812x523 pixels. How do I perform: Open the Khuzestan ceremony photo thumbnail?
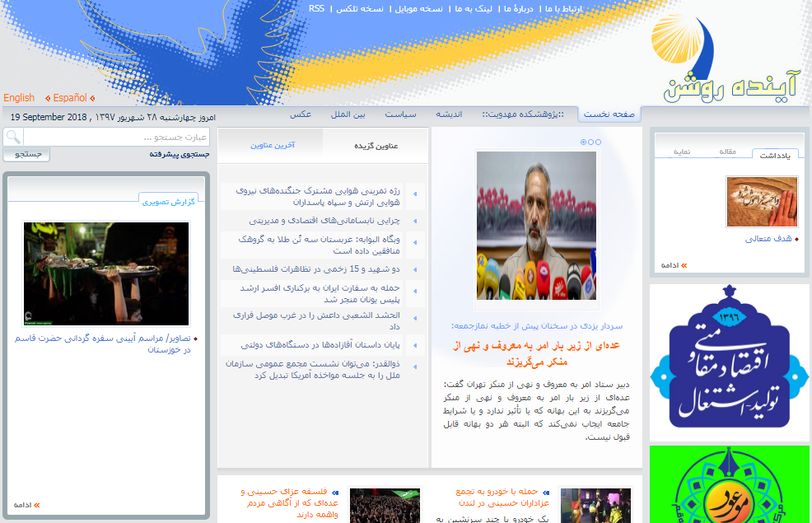coord(106,273)
